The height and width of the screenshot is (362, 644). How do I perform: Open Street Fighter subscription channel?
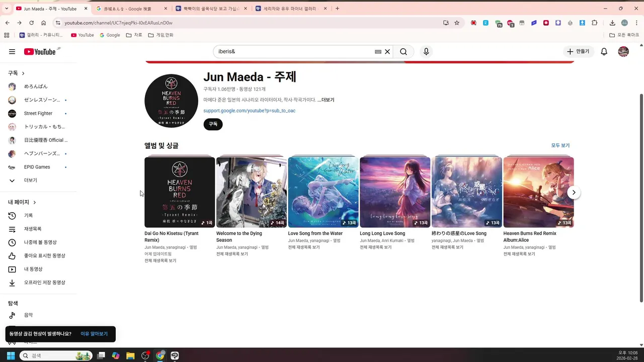38,114
